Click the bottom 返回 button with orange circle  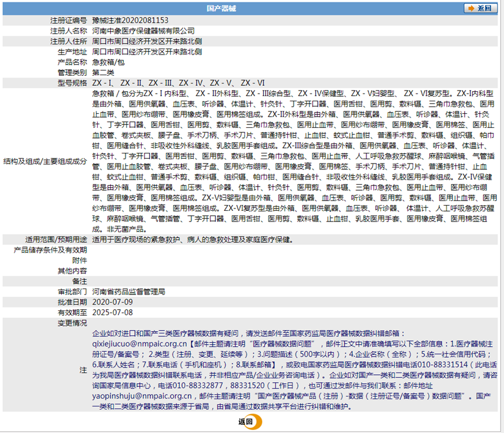coord(250,422)
